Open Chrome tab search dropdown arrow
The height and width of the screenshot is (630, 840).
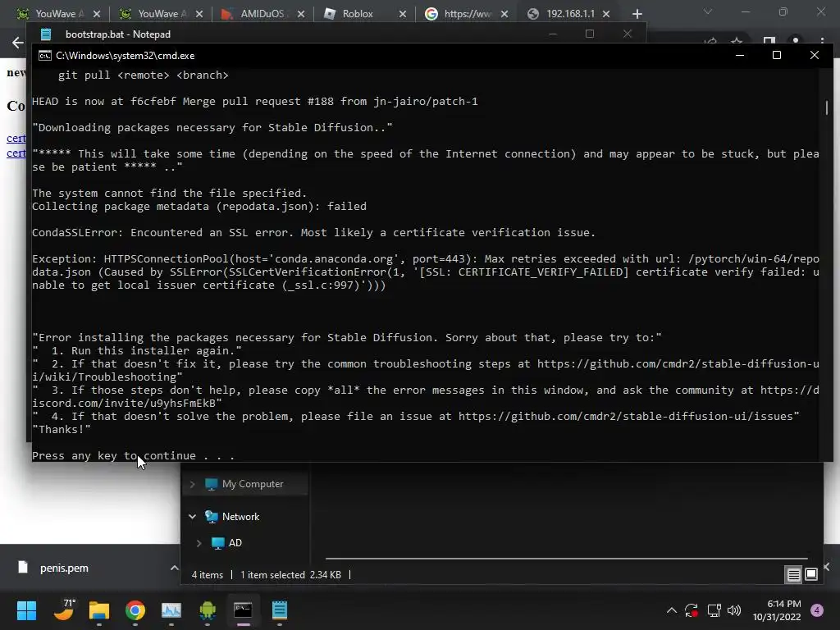708,11
